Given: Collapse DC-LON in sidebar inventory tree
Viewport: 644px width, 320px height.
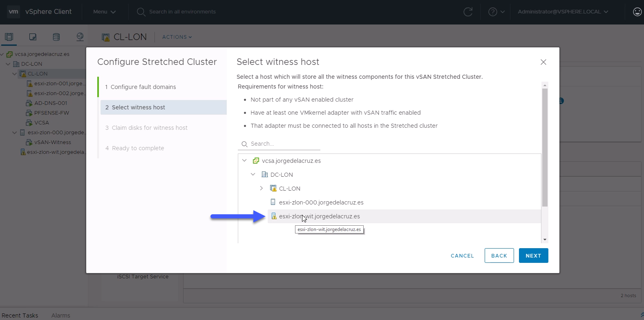Looking at the screenshot, I should click(x=8, y=64).
